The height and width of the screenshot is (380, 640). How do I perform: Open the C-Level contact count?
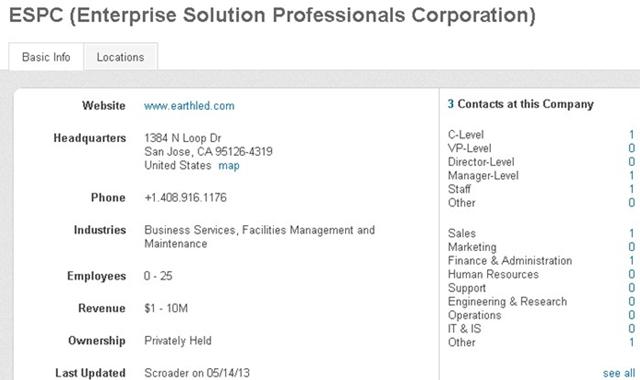tap(631, 135)
